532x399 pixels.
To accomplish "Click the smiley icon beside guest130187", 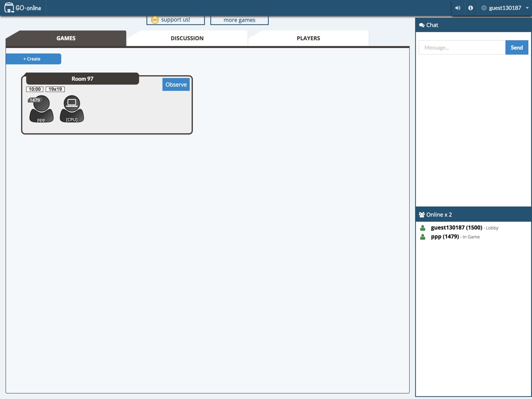I will [x=484, y=8].
